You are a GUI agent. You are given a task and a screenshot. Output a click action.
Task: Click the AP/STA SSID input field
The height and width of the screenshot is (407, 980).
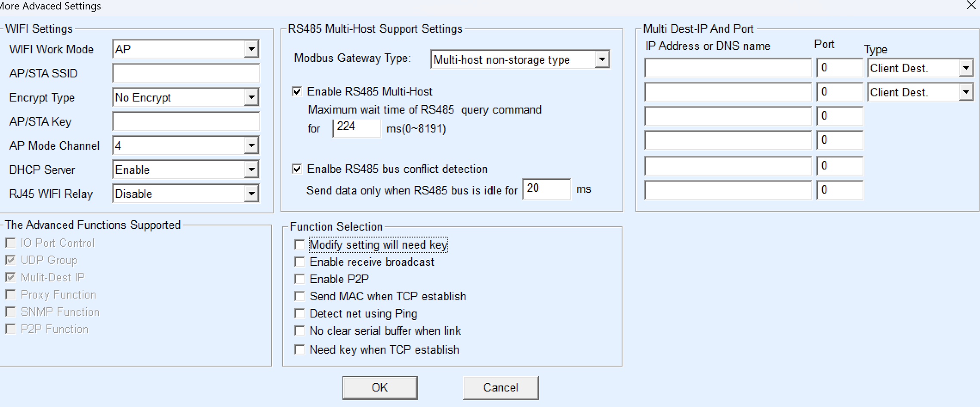[x=186, y=73]
